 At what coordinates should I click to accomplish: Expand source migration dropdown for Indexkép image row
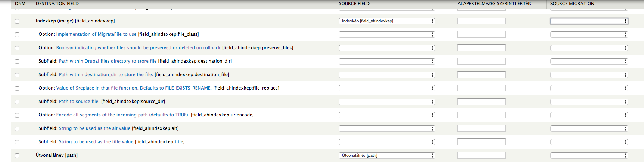click(589, 21)
